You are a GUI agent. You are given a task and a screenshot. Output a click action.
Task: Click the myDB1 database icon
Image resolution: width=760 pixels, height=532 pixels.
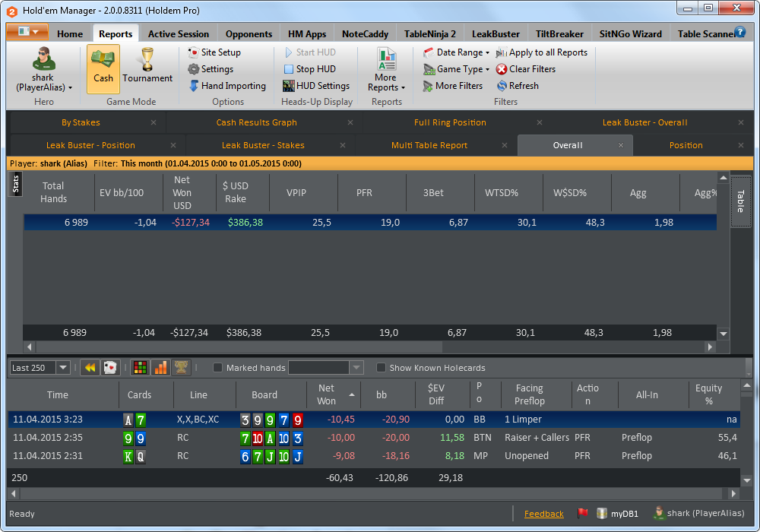(601, 513)
